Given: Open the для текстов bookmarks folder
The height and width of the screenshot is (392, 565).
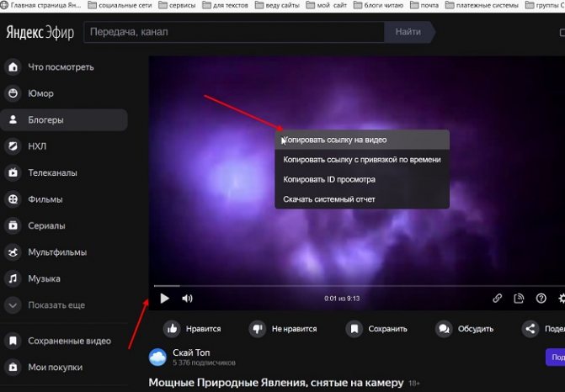Looking at the screenshot, I should coord(225,5).
